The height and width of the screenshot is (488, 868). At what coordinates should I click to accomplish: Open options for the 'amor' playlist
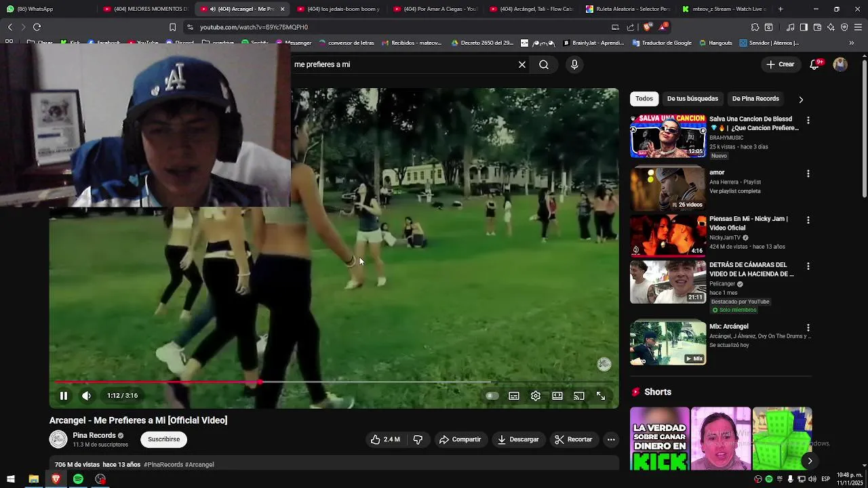tap(808, 174)
